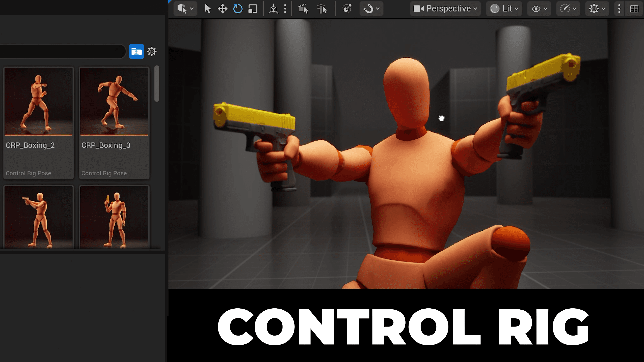Activate the translate move tool
The width and height of the screenshot is (644, 362).
coord(222,9)
